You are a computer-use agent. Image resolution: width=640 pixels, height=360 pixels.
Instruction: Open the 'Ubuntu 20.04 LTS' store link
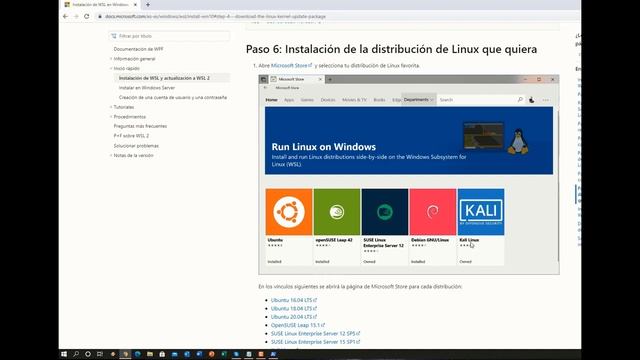[x=293, y=317]
